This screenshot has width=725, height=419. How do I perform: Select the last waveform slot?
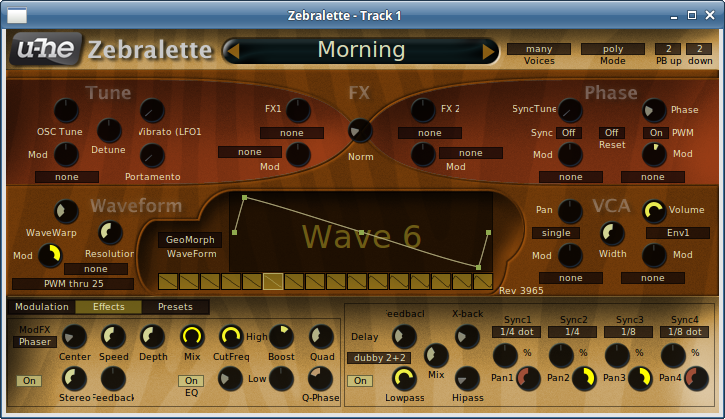[483, 282]
